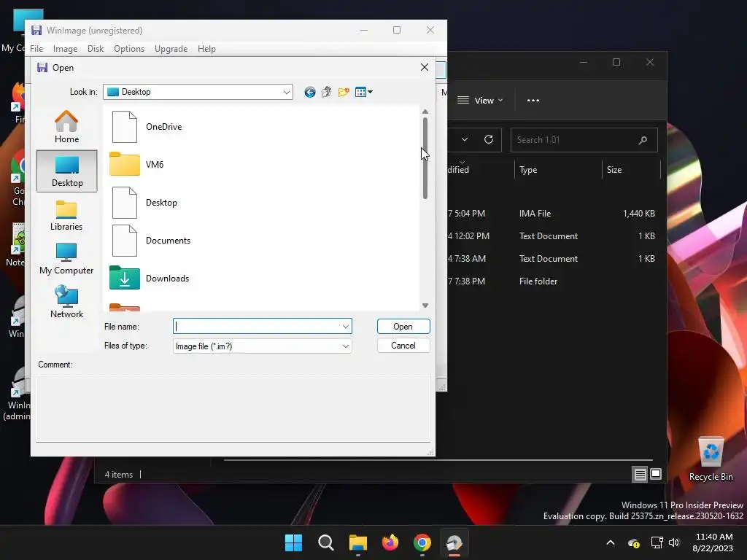747x560 pixels.
Task: Close the Open dialog
Action: click(x=425, y=68)
